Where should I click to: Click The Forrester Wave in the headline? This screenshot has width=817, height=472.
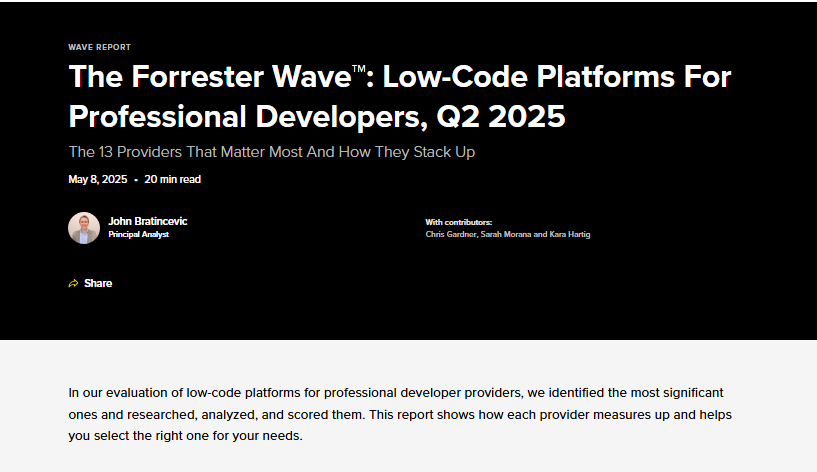click(209, 77)
